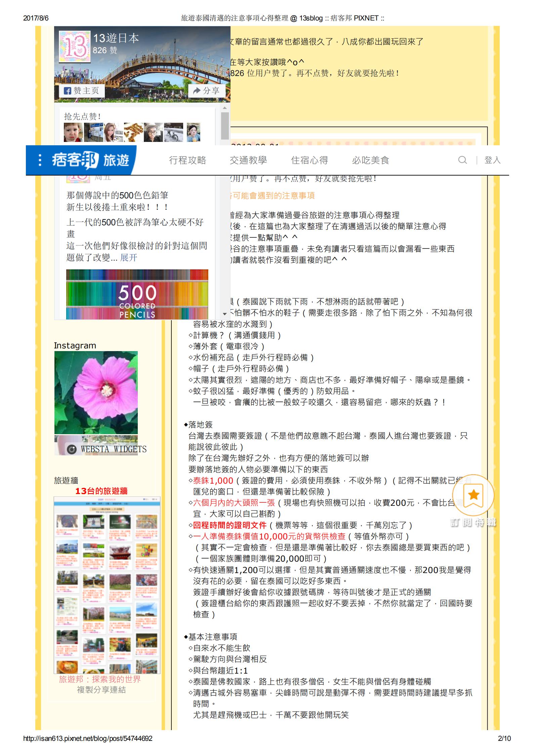The image size is (534, 756).
Task: Click the 13遊日本 page avatar
Action: [x=75, y=47]
